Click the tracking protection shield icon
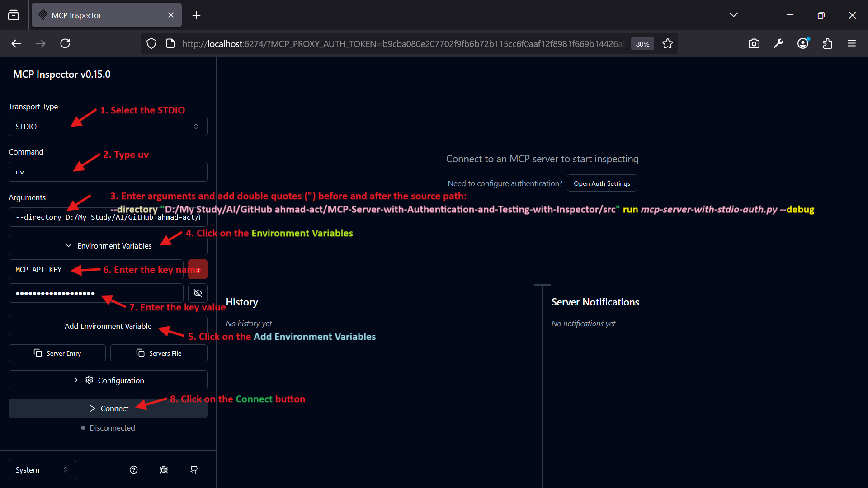Screen dimensions: 868x488 [x=151, y=44]
